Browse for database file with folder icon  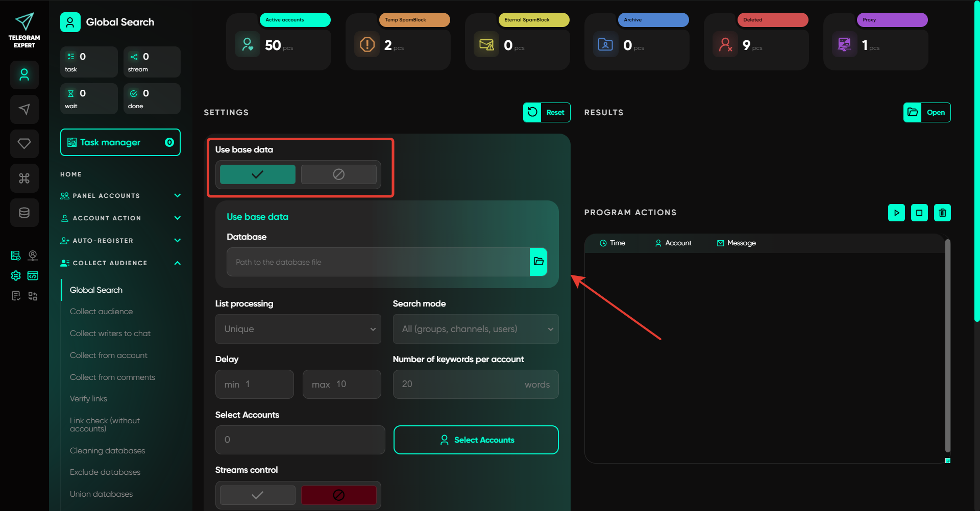point(538,262)
